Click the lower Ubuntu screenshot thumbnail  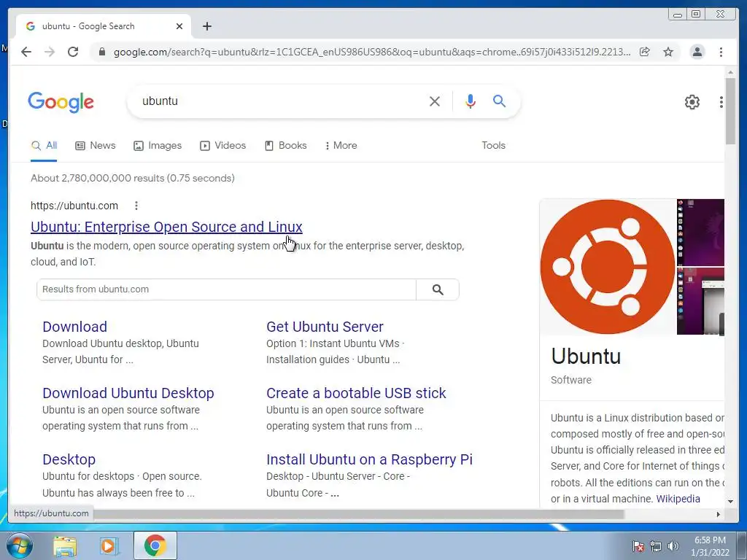click(x=700, y=301)
